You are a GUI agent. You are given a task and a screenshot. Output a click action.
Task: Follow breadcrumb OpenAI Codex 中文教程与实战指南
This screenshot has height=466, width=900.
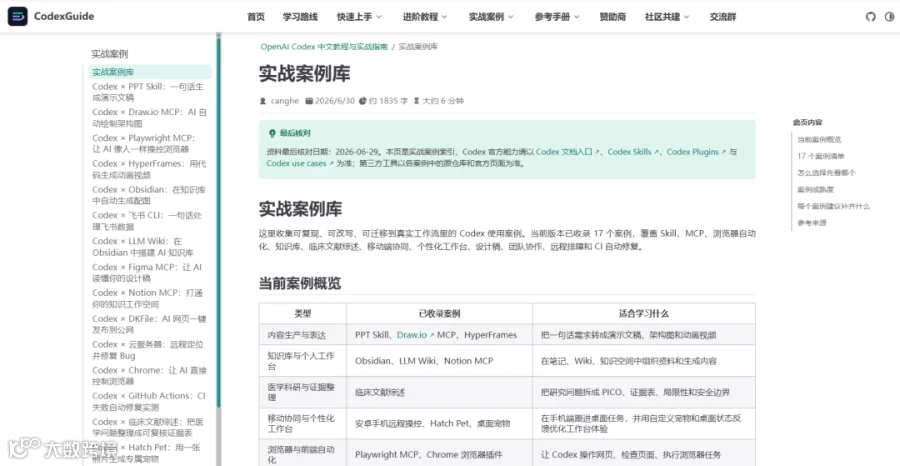click(324, 46)
